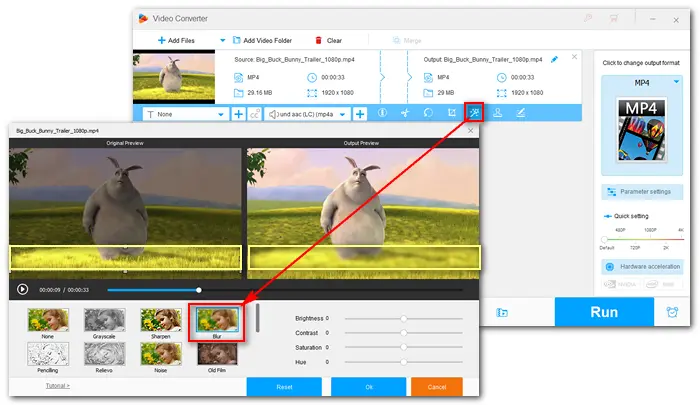Toggle Hardware acceleration
700x405 pixels.
point(642,267)
